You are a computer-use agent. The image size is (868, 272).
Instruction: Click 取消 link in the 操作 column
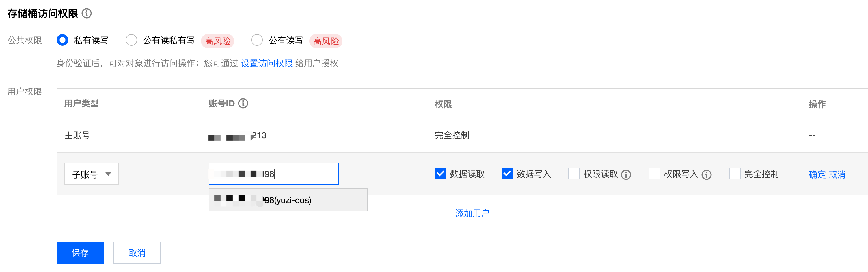(x=837, y=174)
